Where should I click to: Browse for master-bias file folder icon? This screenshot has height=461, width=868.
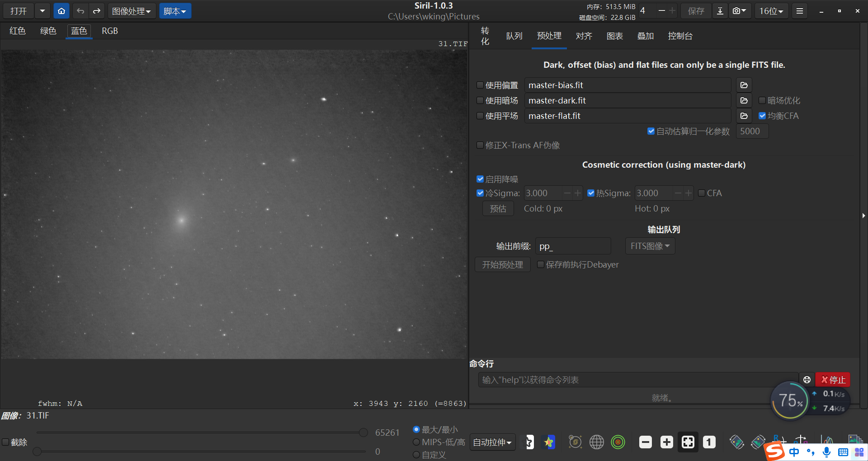click(x=744, y=85)
